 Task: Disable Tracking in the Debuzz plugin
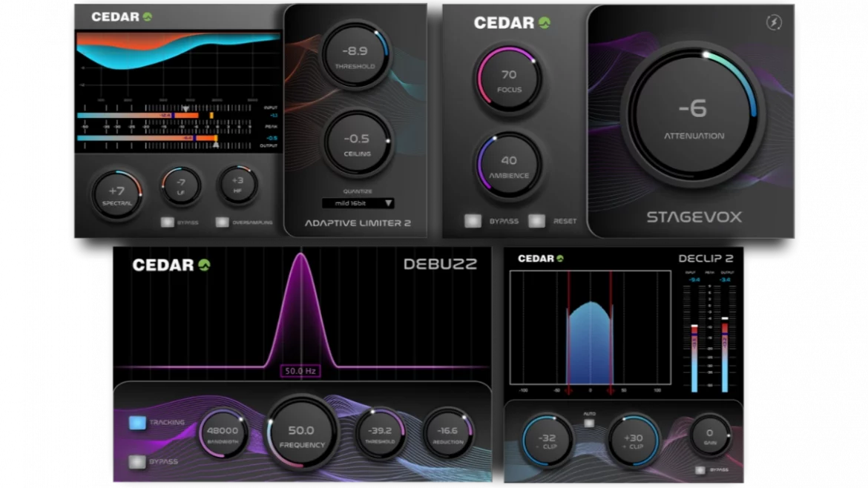tap(137, 423)
